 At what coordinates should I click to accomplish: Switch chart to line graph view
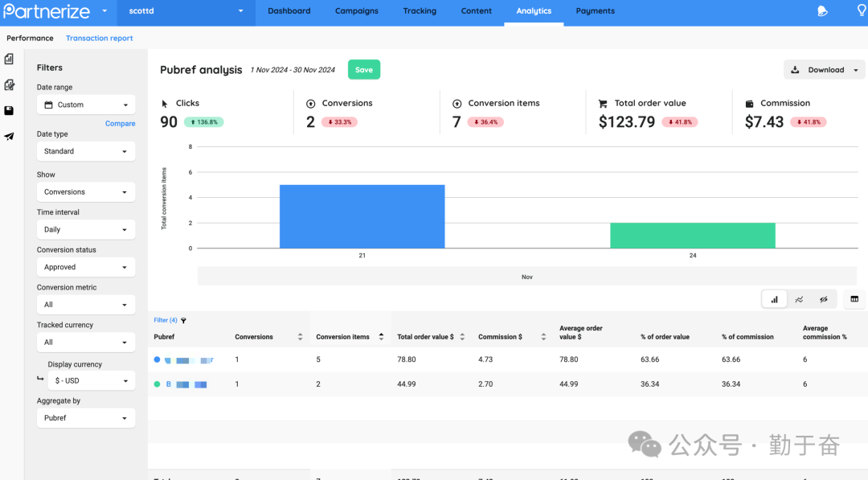click(799, 299)
